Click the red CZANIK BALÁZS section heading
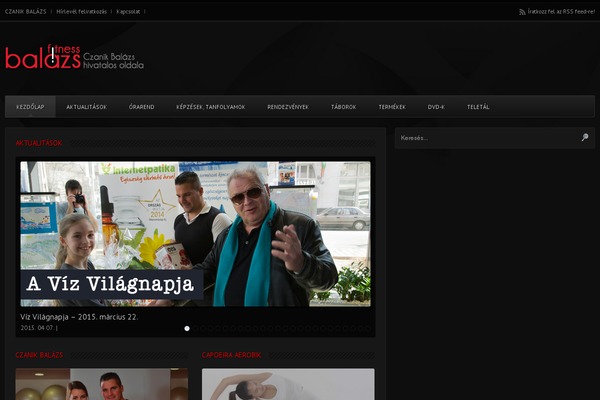The height and width of the screenshot is (400, 600). (39, 355)
